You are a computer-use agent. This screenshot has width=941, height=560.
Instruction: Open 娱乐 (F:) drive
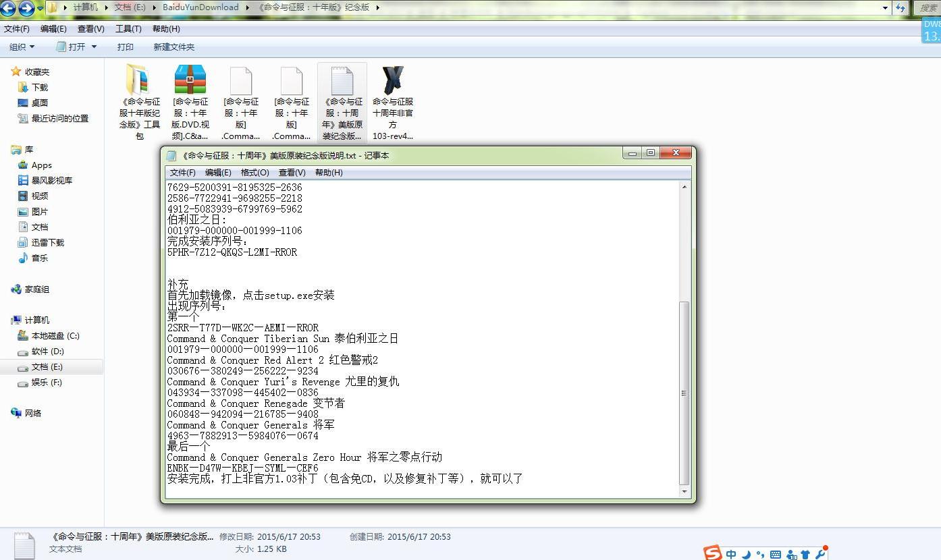click(40, 382)
